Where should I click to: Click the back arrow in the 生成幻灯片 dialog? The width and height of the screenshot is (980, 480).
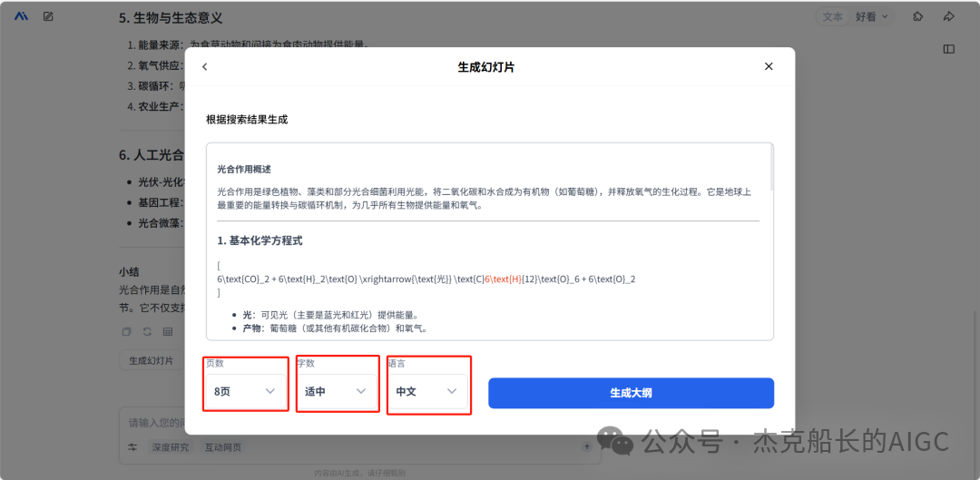(x=204, y=67)
